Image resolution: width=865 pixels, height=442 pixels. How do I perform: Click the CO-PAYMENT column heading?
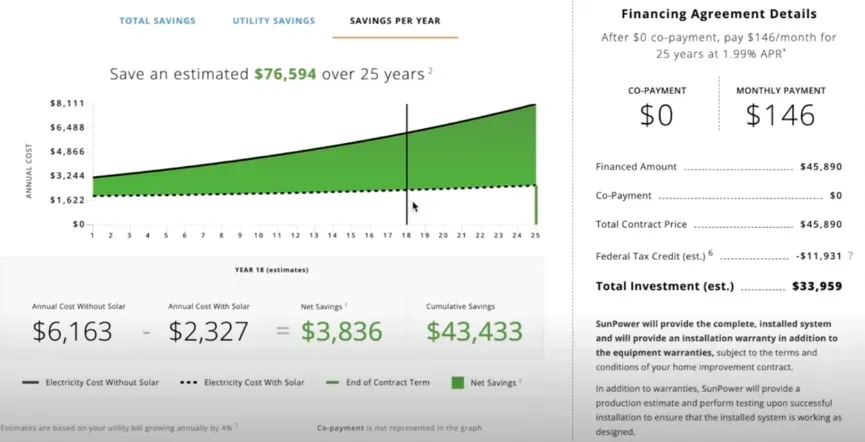click(656, 90)
